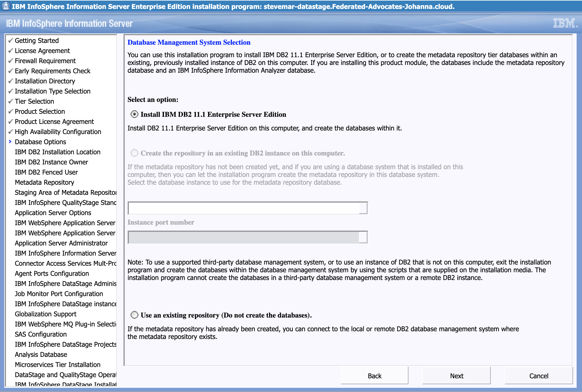
Task: Open the Product Selection step
Action: click(40, 111)
